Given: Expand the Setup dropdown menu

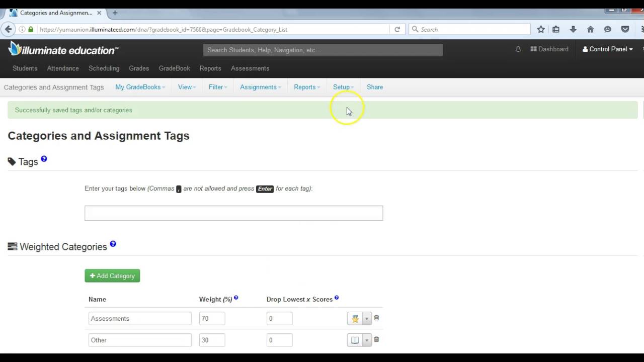Looking at the screenshot, I should 343,87.
